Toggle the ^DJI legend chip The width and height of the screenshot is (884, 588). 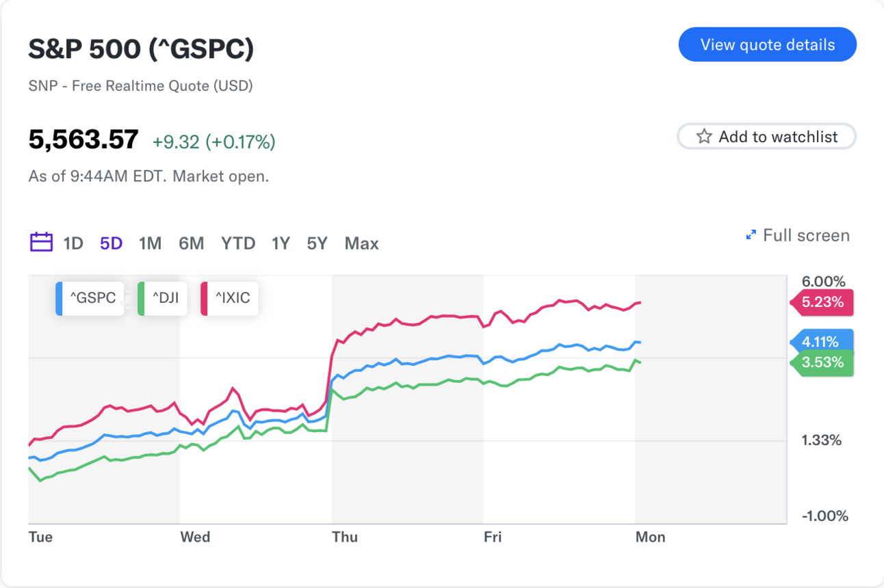[163, 298]
